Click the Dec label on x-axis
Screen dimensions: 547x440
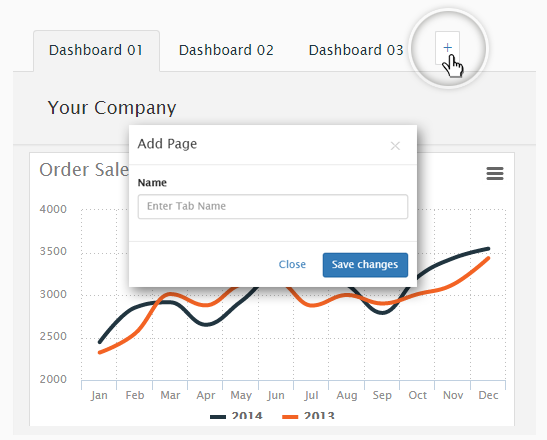tap(488, 395)
